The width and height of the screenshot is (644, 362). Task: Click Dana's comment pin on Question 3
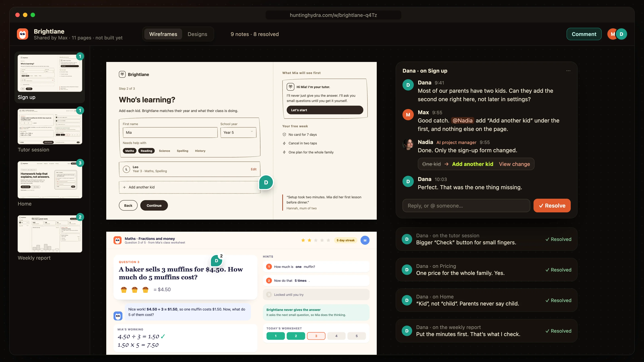pyautogui.click(x=217, y=261)
